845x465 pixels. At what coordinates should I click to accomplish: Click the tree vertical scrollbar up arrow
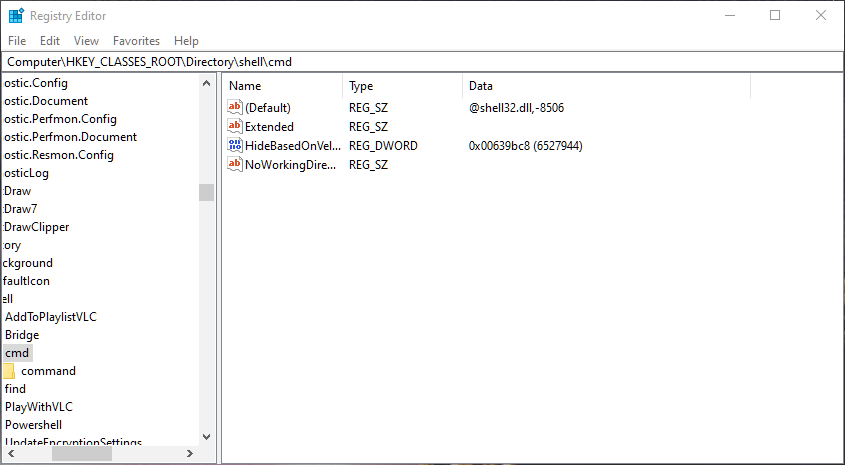point(206,83)
